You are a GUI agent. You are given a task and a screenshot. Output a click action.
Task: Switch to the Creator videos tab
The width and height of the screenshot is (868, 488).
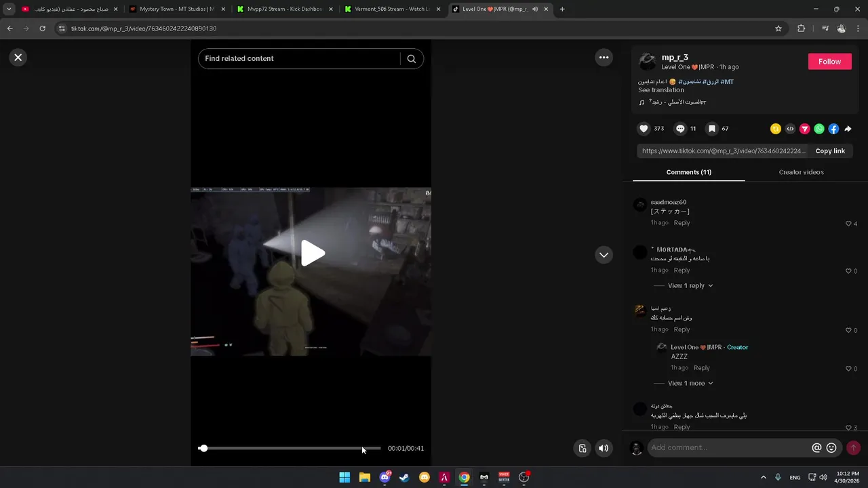[x=801, y=172]
